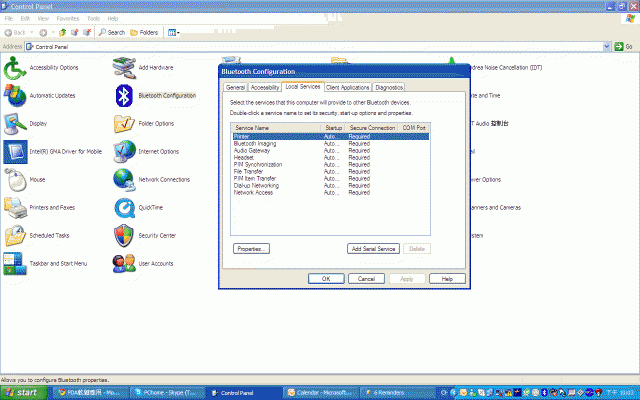
Task: Open Intel GMA Driver for Mobile icon
Action: point(16,152)
